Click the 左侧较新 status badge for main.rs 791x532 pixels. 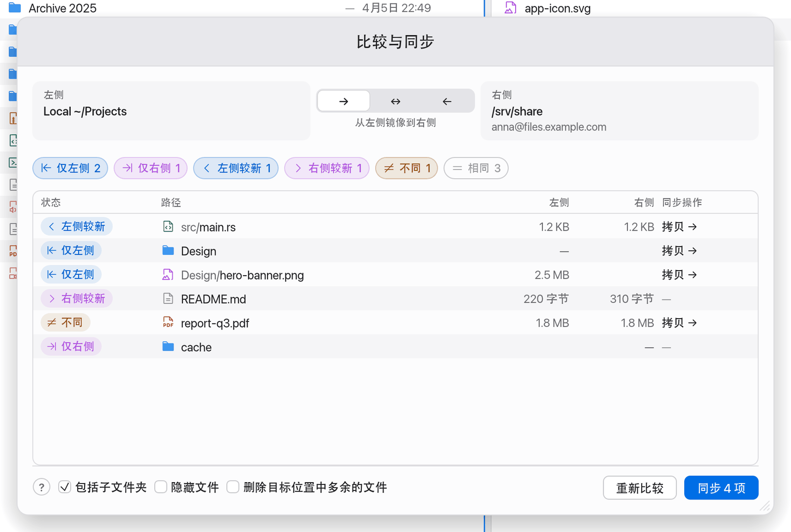[x=77, y=227]
